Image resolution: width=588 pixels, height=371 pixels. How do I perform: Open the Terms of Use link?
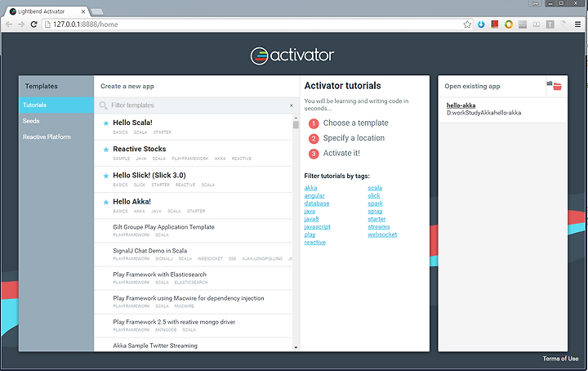click(560, 359)
